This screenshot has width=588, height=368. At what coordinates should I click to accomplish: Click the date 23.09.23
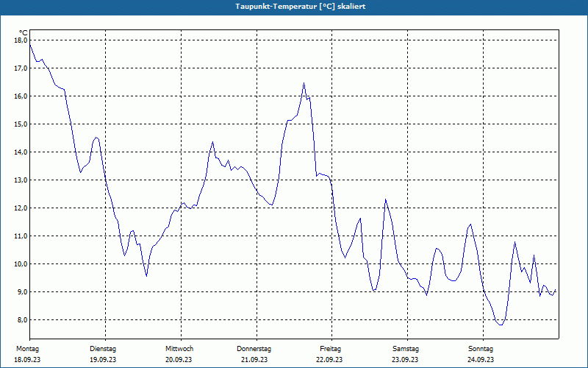(405, 360)
